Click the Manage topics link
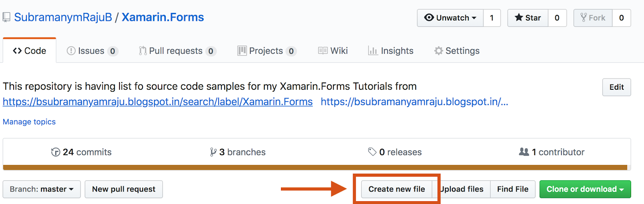This screenshot has height=204, width=644. tap(29, 122)
